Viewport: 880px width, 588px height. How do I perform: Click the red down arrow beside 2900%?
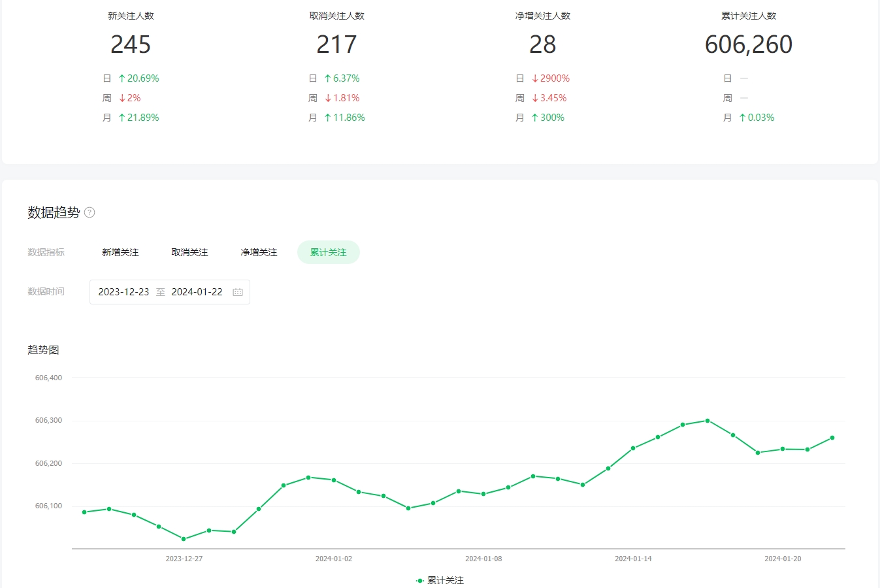(535, 78)
